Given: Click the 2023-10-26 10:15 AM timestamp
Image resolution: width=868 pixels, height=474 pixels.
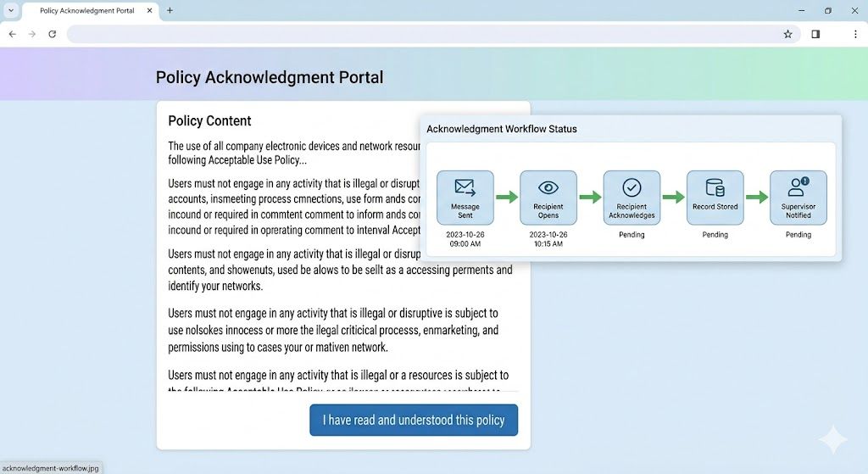Looking at the screenshot, I should [x=548, y=239].
